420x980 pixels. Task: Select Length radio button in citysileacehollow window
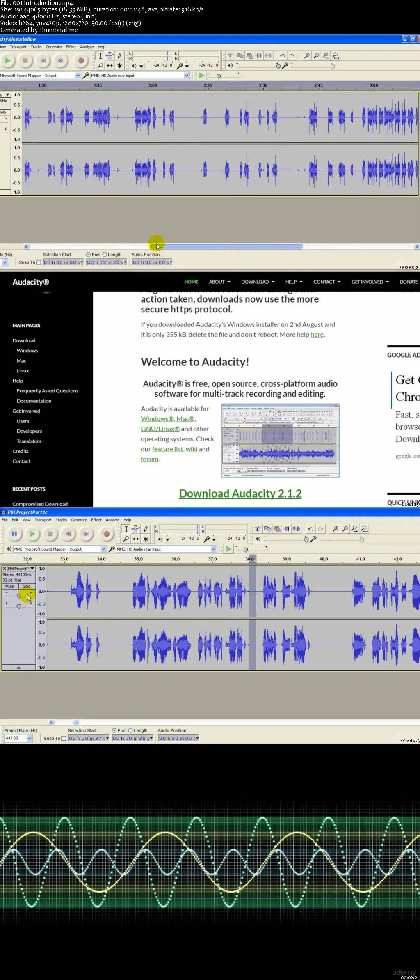click(105, 255)
